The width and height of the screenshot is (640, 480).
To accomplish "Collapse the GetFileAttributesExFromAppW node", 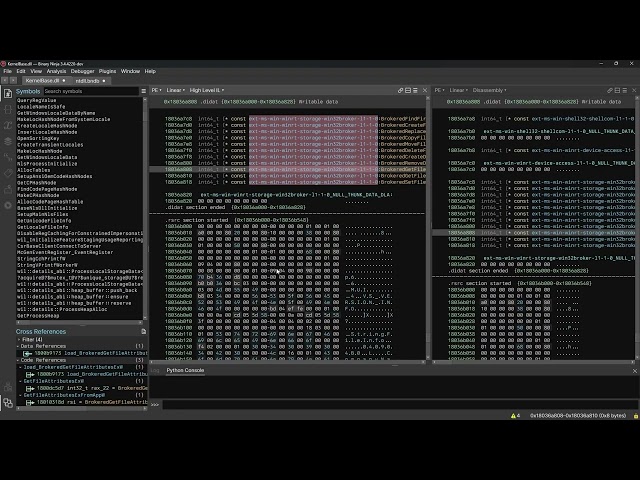I will point(21,395).
